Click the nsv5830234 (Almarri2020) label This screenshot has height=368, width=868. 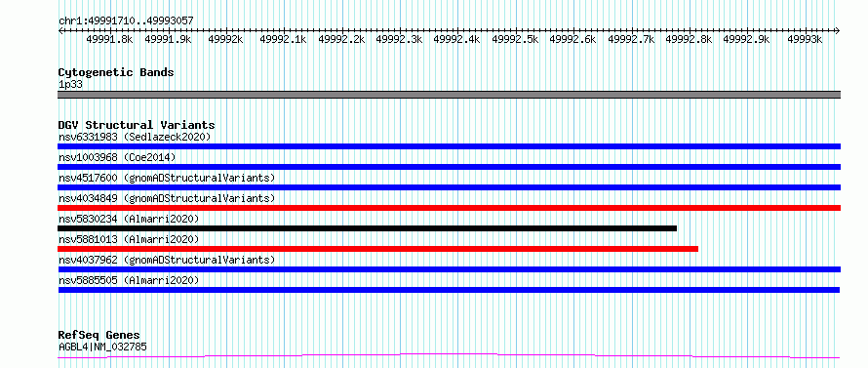129,219
